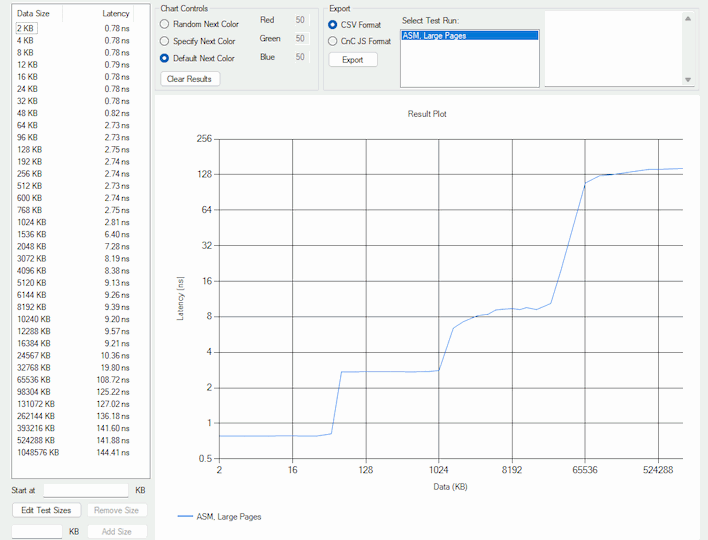Viewport: 708px width, 540px height.
Task: Click the Blue color value field
Action: pos(299,57)
